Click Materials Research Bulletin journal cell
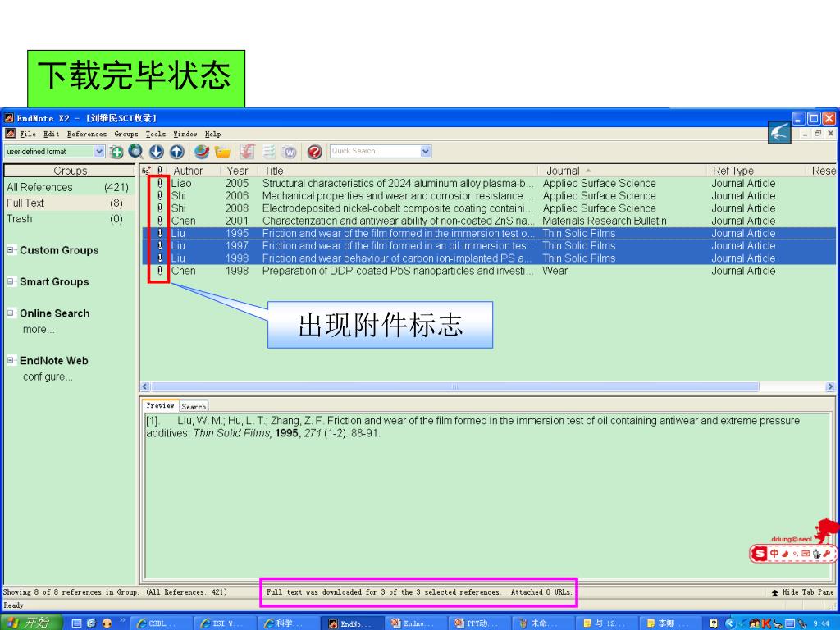 tap(605, 221)
